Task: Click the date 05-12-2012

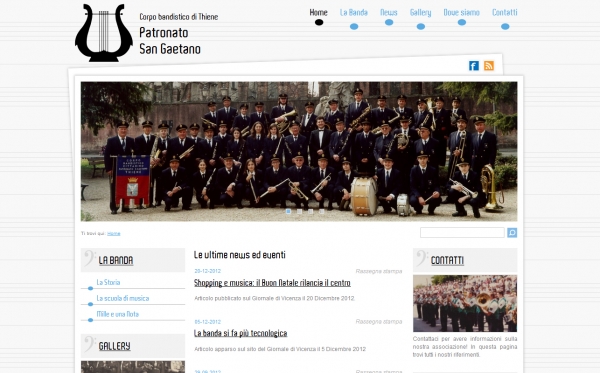Action: click(207, 322)
